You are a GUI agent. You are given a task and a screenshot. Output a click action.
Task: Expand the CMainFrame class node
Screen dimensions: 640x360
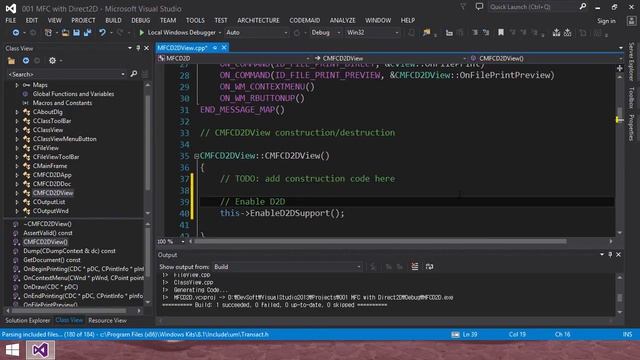point(17,166)
